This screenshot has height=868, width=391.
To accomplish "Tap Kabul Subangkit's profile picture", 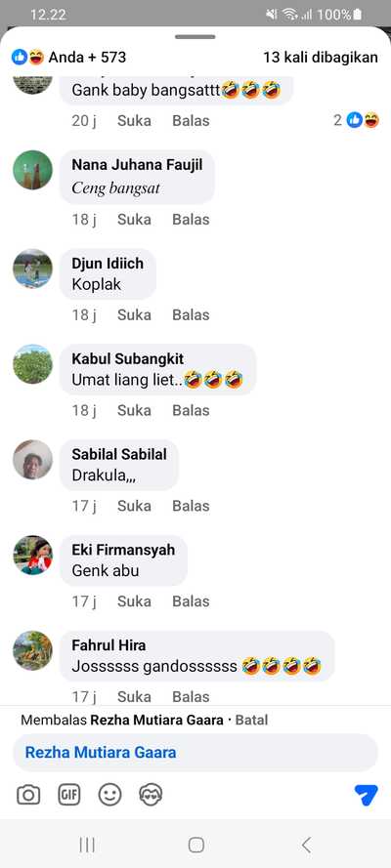I will (x=32, y=363).
